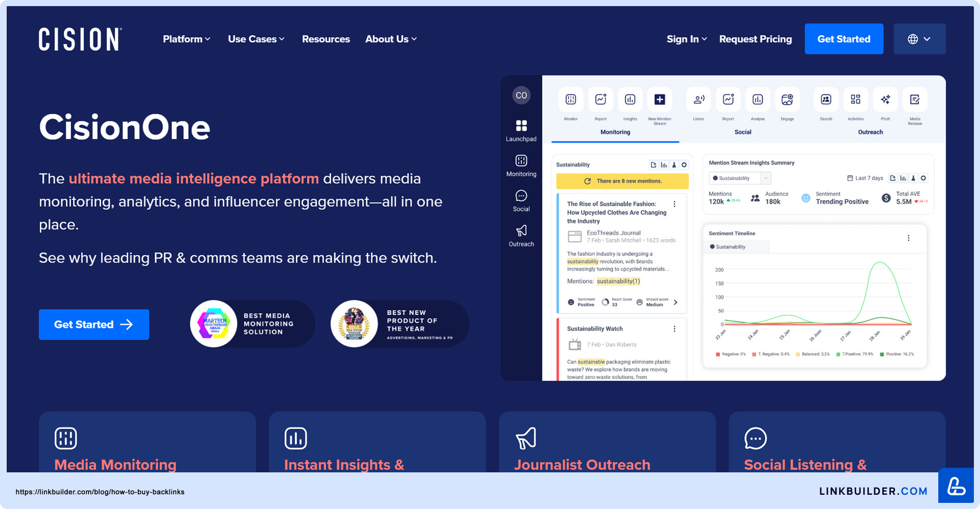
Task: Click the EcoThreads Journal source name
Action: pyautogui.click(x=614, y=233)
